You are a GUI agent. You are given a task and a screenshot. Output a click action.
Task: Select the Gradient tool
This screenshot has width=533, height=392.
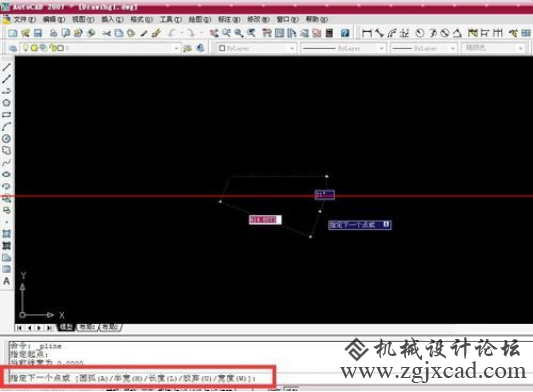[x=6, y=246]
